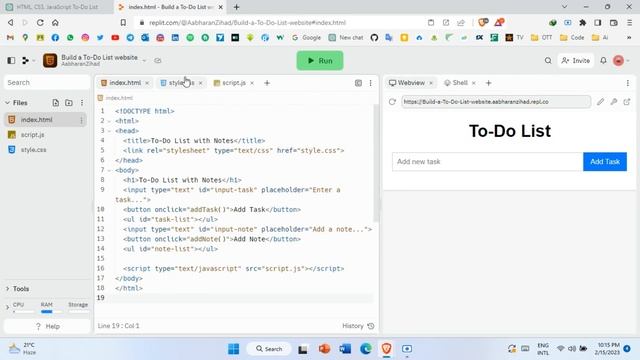Click the webview edit pencil icon

click(600, 102)
